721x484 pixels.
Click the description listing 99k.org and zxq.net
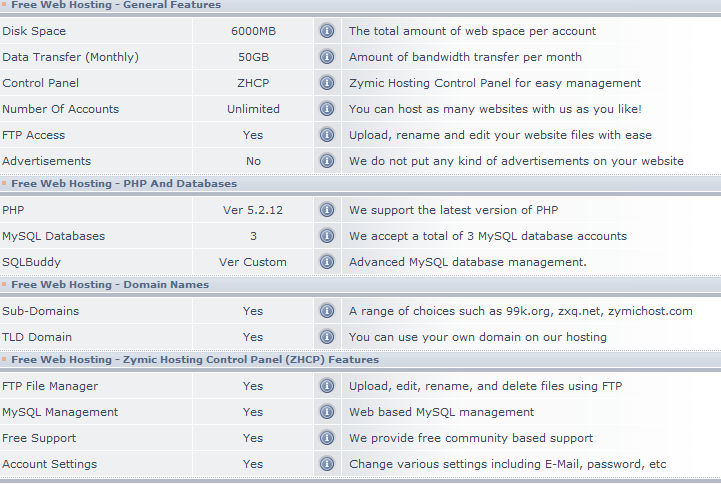pyautogui.click(x=521, y=311)
